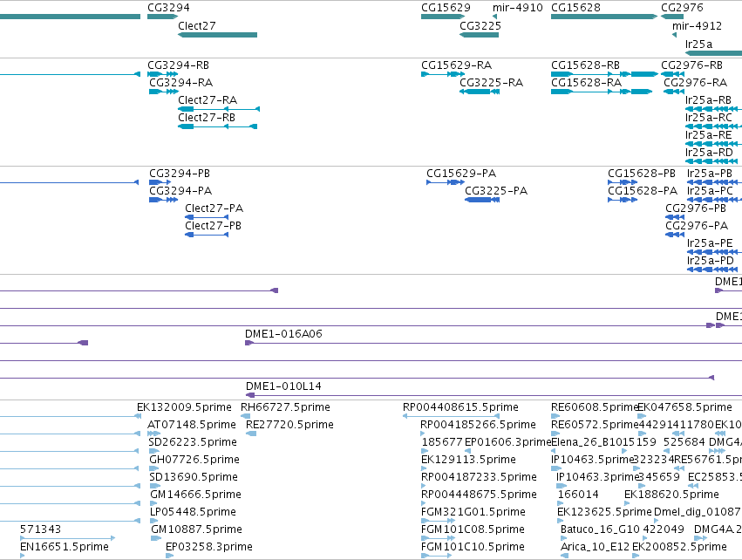This screenshot has height=560, width=742.
Task: Select the CG3225-RA transcript glyph
Action: point(480,92)
